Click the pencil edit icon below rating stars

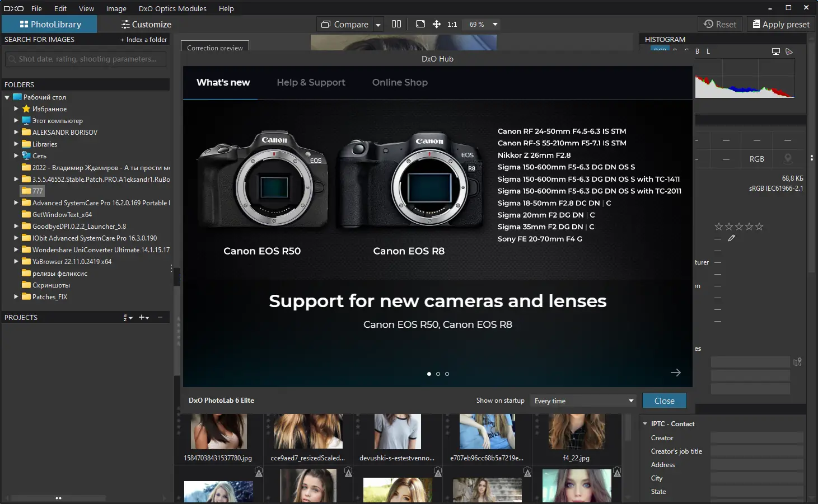tap(731, 238)
